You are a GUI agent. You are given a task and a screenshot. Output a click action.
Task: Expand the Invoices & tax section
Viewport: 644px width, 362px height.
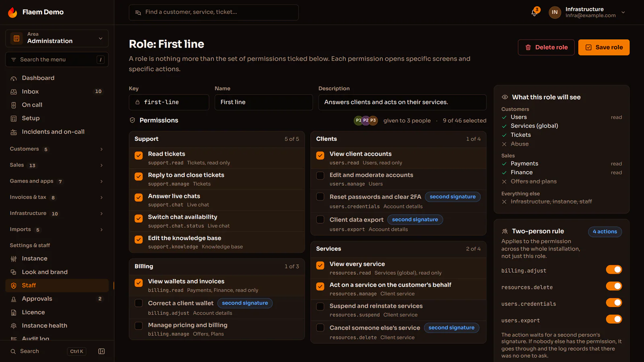point(57,197)
